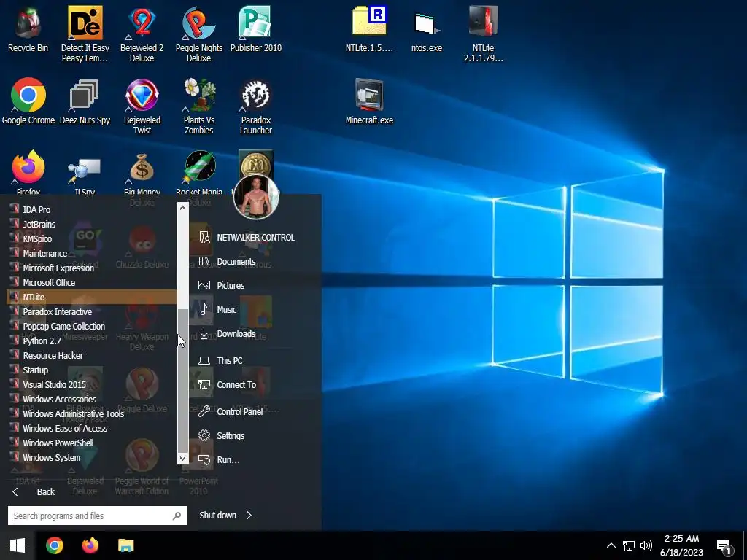Launch Google Chrome desktop shortcut
Screen dimensions: 747x560
pos(28,101)
